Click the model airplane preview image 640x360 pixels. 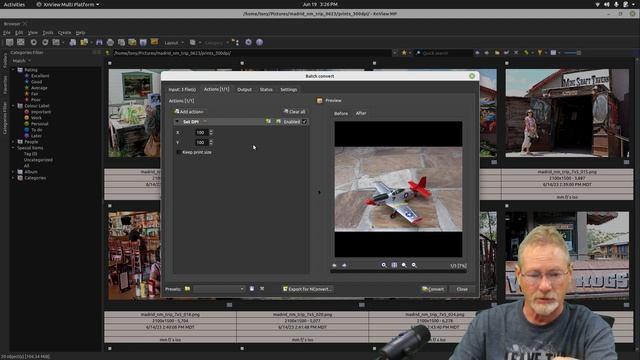point(398,189)
